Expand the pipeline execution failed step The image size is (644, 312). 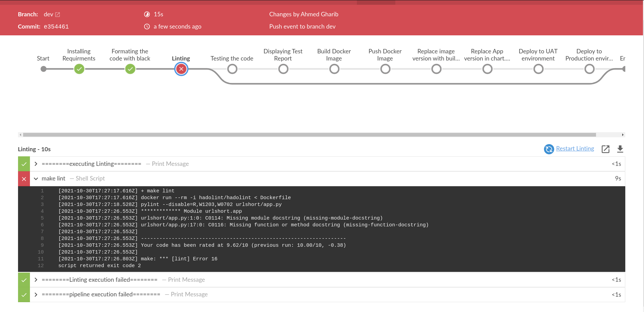tap(36, 294)
